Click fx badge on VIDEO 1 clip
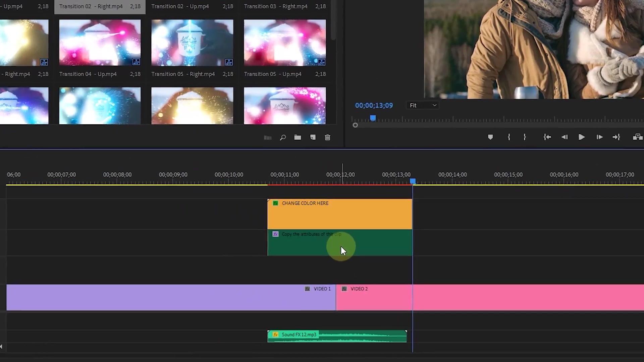This screenshot has width=644, height=362. click(x=307, y=289)
